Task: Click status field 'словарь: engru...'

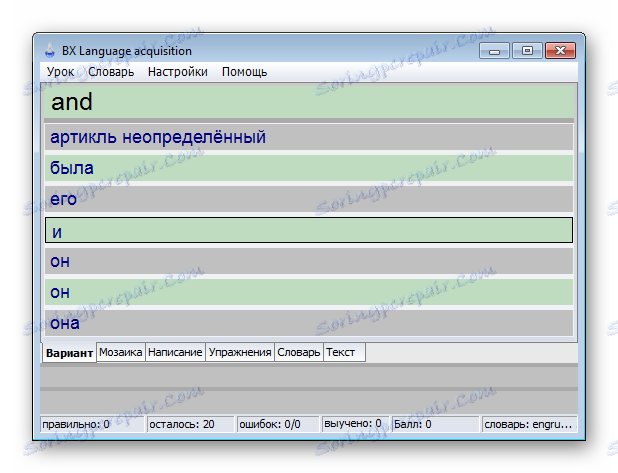Action: pos(529,425)
